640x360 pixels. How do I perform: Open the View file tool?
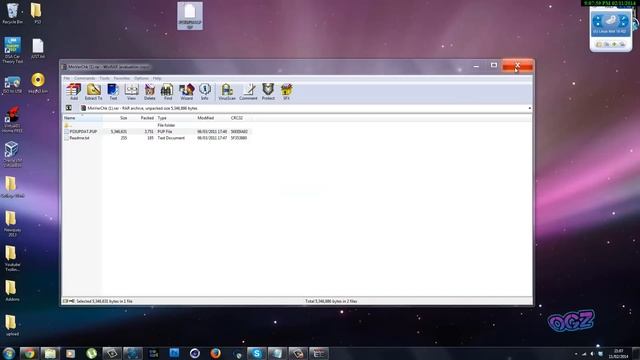[131, 91]
